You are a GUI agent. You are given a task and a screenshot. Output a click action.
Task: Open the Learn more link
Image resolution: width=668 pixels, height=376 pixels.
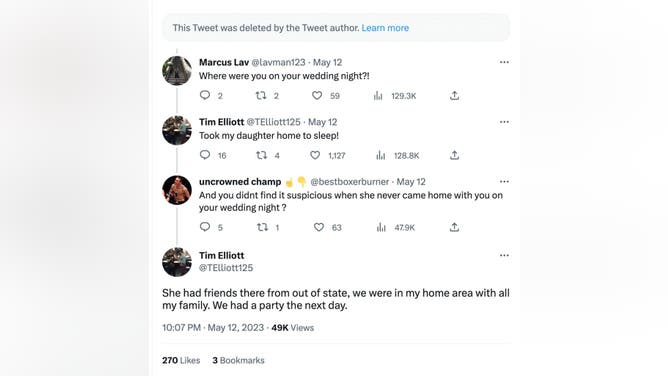click(385, 28)
